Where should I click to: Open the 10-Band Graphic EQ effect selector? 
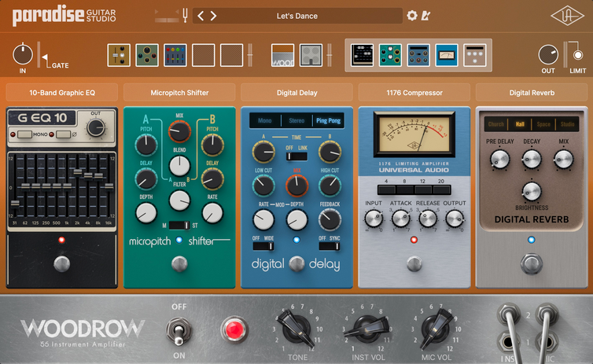(x=62, y=92)
